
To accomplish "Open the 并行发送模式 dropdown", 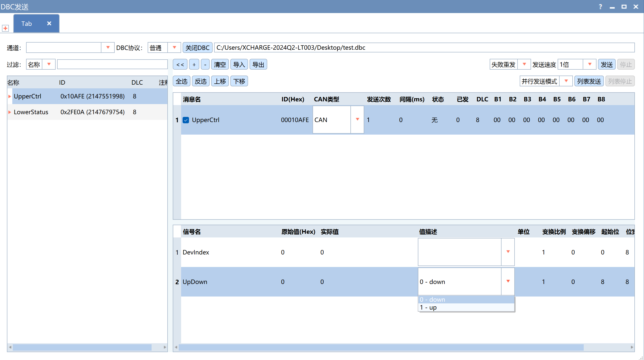I will [566, 81].
